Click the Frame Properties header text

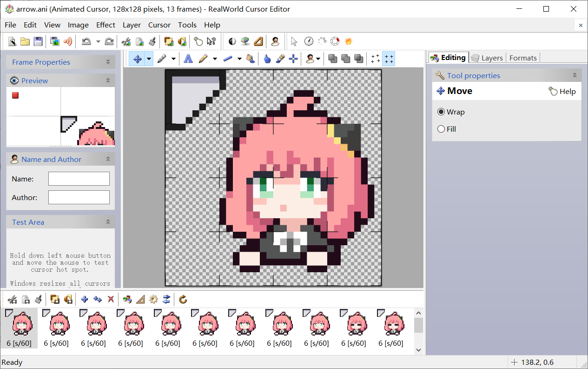pyautogui.click(x=41, y=62)
